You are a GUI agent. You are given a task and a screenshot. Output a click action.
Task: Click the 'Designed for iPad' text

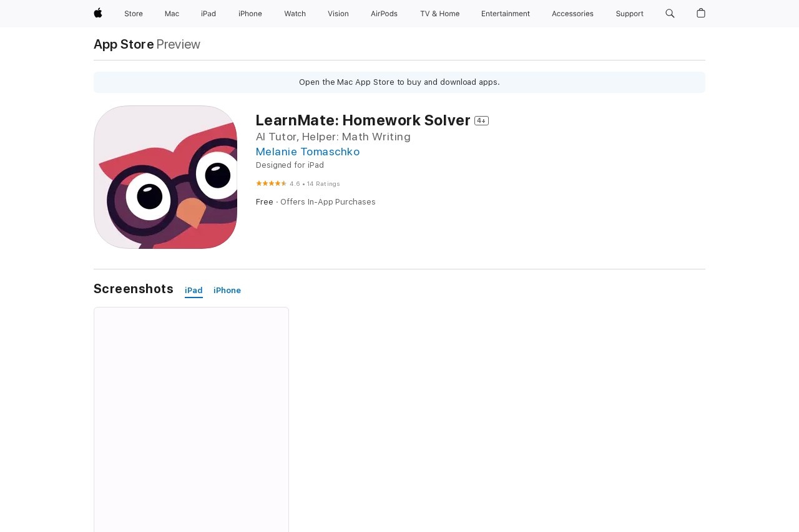(x=290, y=165)
